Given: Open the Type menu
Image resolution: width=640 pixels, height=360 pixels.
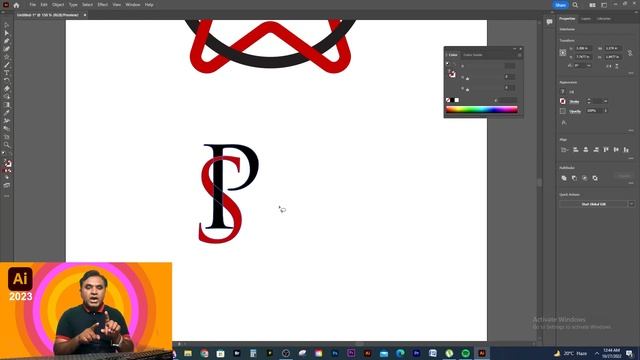Looking at the screenshot, I should 73,5.
